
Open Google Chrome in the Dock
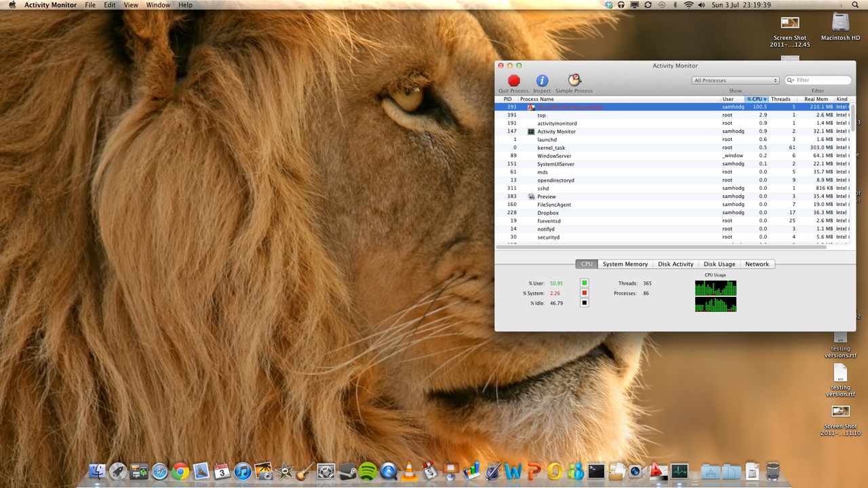click(x=180, y=471)
